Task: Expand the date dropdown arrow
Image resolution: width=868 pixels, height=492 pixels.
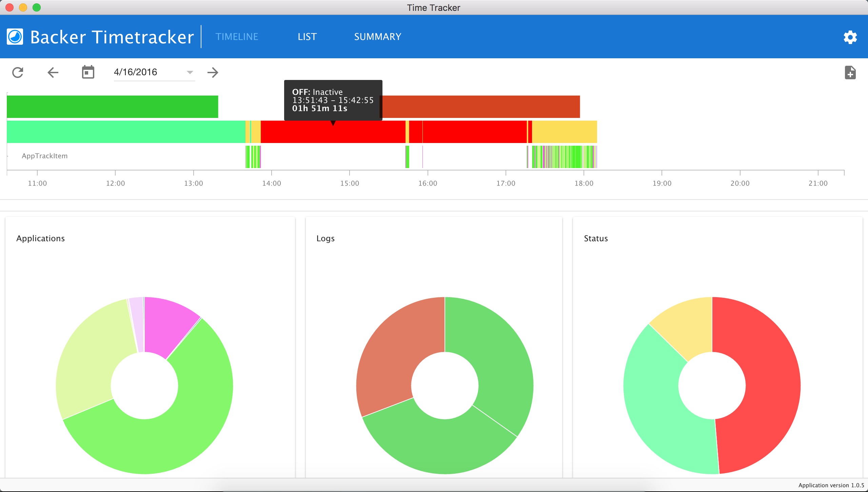Action: point(190,73)
